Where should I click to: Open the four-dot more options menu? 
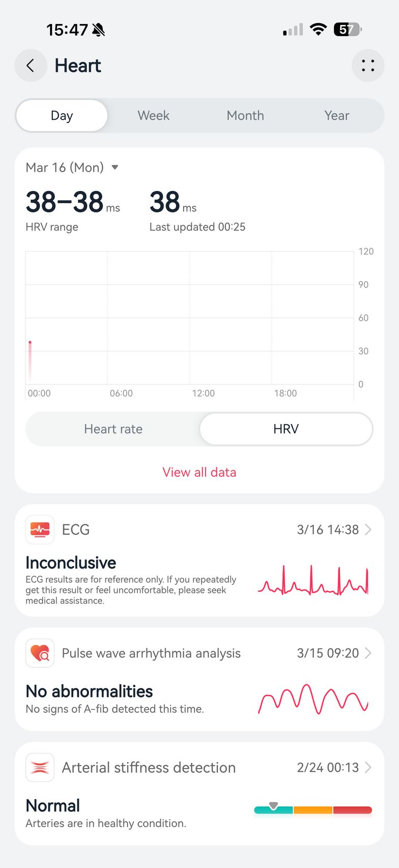(367, 66)
